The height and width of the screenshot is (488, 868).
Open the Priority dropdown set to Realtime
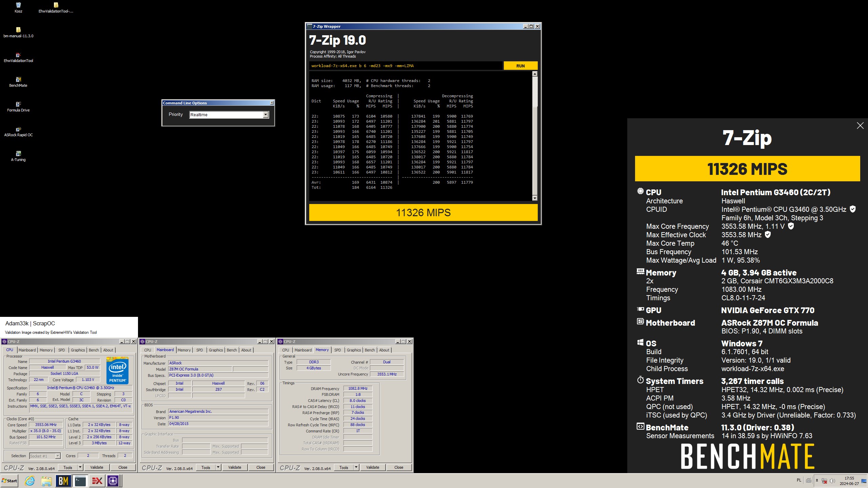265,115
